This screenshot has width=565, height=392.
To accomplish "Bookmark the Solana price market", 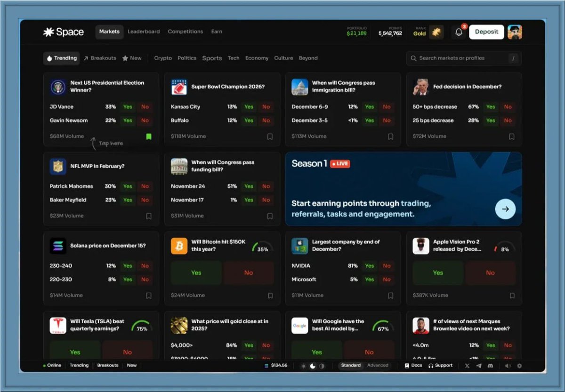I will click(x=149, y=296).
